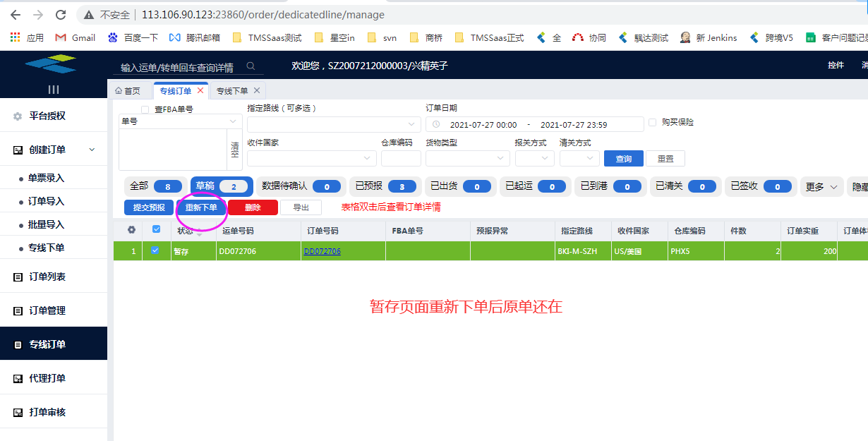The height and width of the screenshot is (441, 868).
Task: Open the Gmail bookmark
Action: tap(76, 37)
